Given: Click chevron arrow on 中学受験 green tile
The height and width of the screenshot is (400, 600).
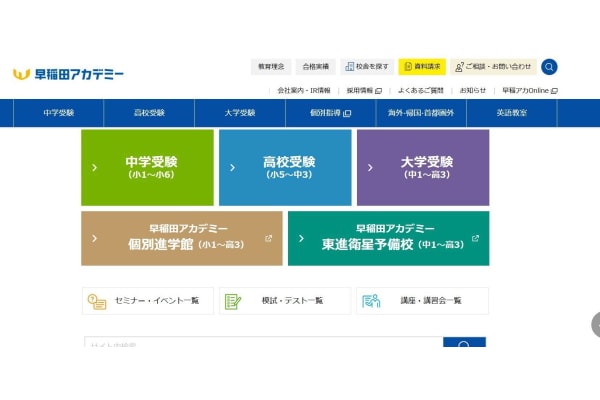Looking at the screenshot, I should [x=95, y=168].
